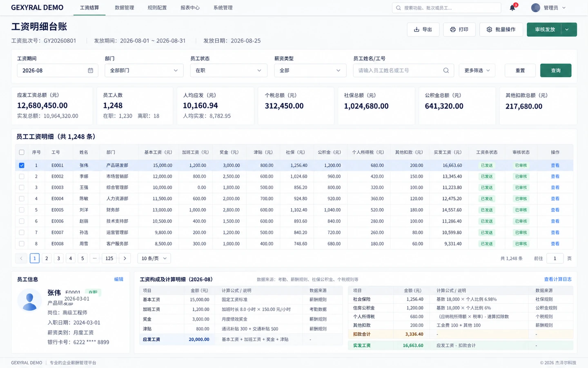Click the 打印 print button
This screenshot has width=588, height=368.
pyautogui.click(x=459, y=29)
